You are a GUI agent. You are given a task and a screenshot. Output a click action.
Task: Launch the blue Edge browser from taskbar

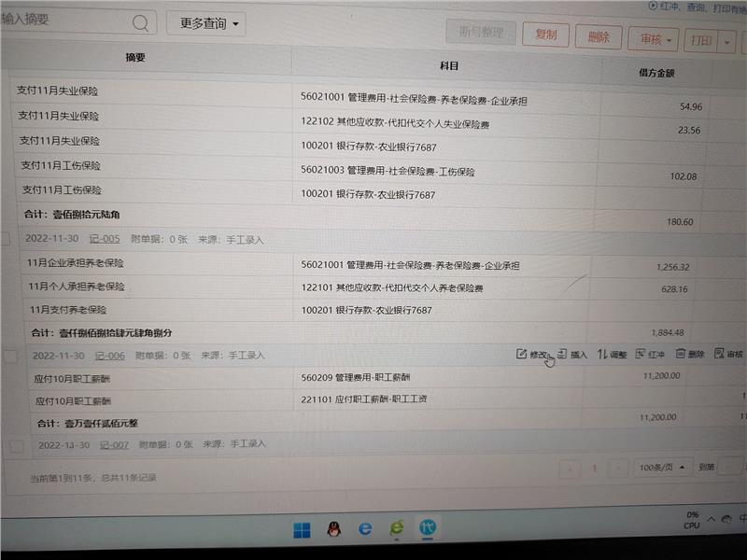point(365,529)
